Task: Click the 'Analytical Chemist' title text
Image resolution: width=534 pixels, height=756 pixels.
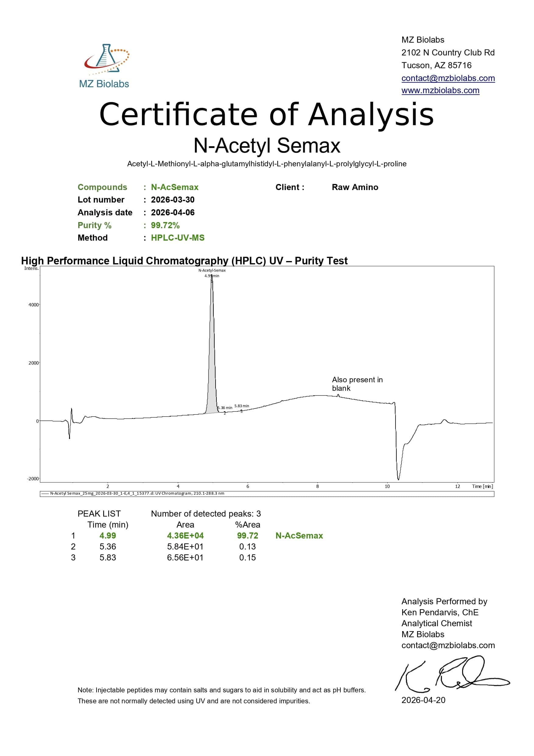Action: [x=437, y=623]
